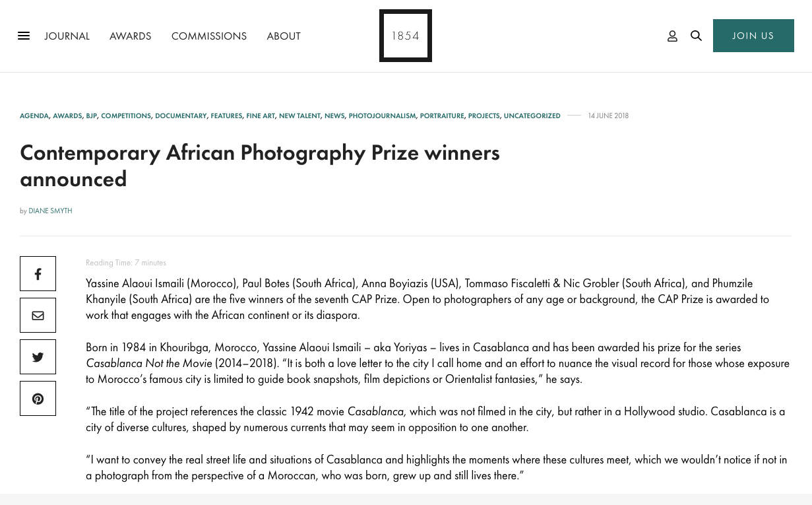Visit the Fine Art category
812x505 pixels.
tap(261, 116)
